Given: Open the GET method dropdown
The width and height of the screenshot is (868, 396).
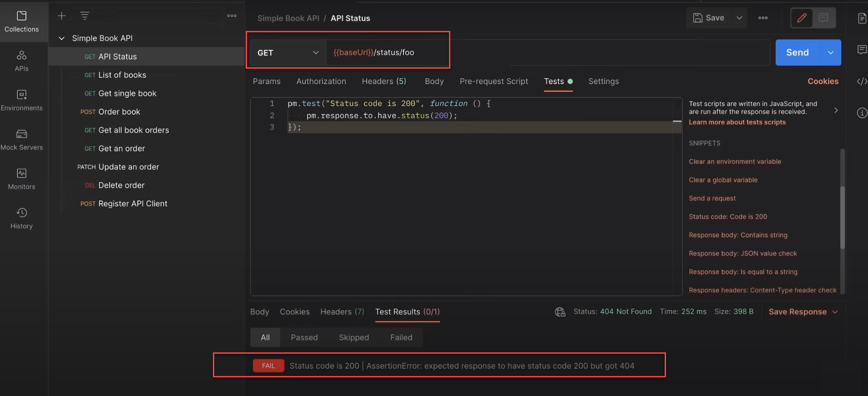Looking at the screenshot, I should (288, 53).
